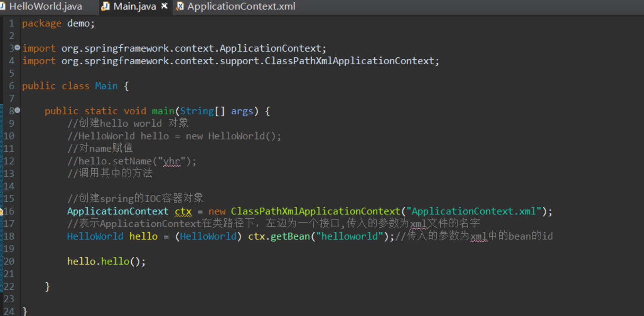Open the ApplicationContext.xml tab
Viewport: 644px width, 316px height.
241,6
